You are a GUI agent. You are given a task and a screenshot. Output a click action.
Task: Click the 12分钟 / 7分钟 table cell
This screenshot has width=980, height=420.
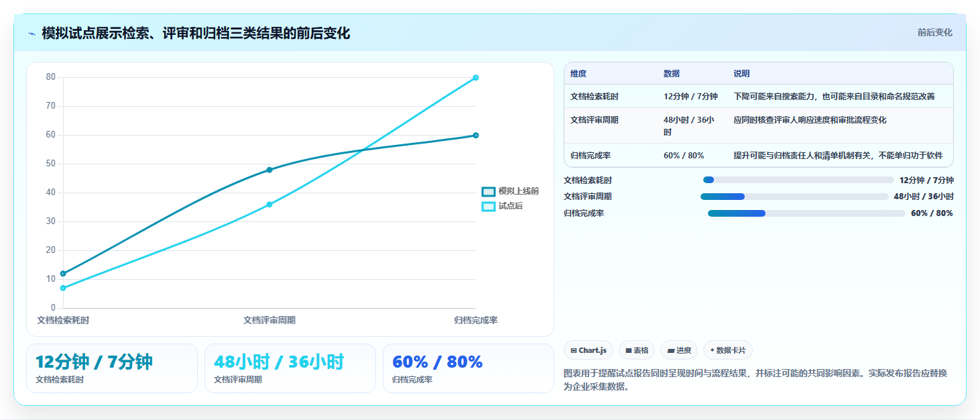coord(690,97)
